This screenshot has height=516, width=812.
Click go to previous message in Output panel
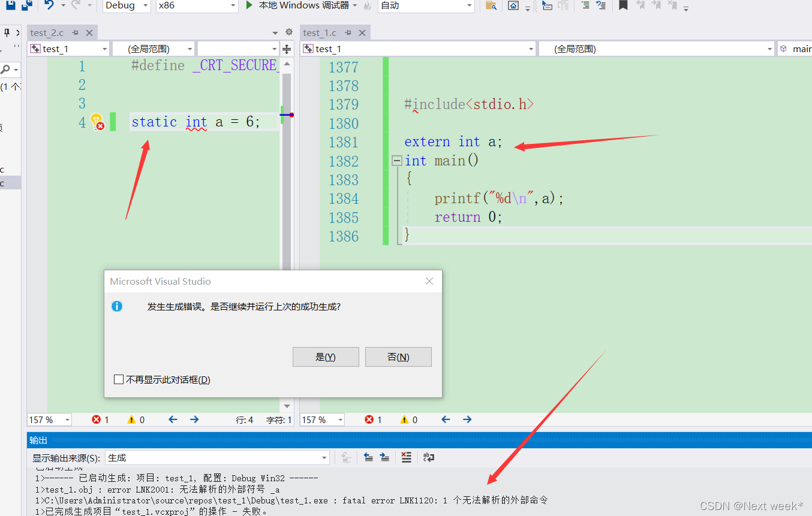point(368,457)
